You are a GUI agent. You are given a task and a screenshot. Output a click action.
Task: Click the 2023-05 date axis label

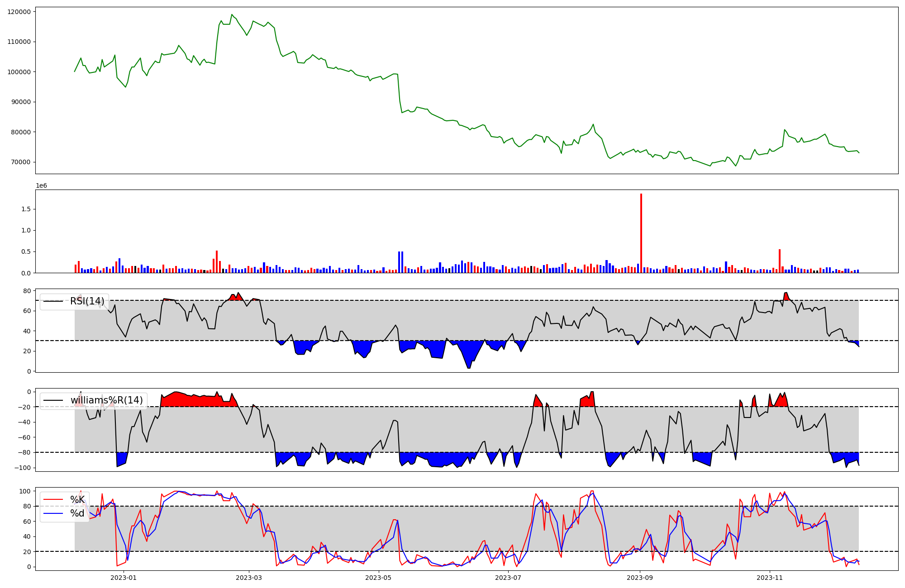pos(378,578)
